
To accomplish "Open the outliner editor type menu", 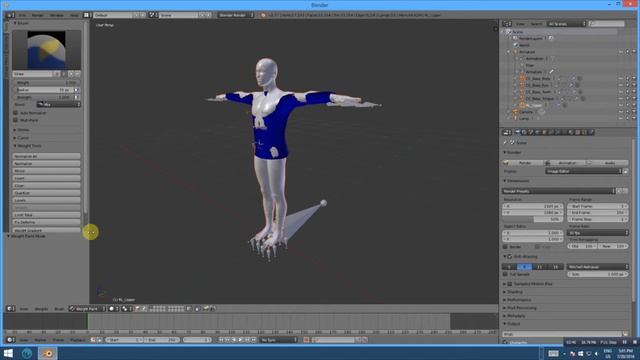I will point(507,24).
